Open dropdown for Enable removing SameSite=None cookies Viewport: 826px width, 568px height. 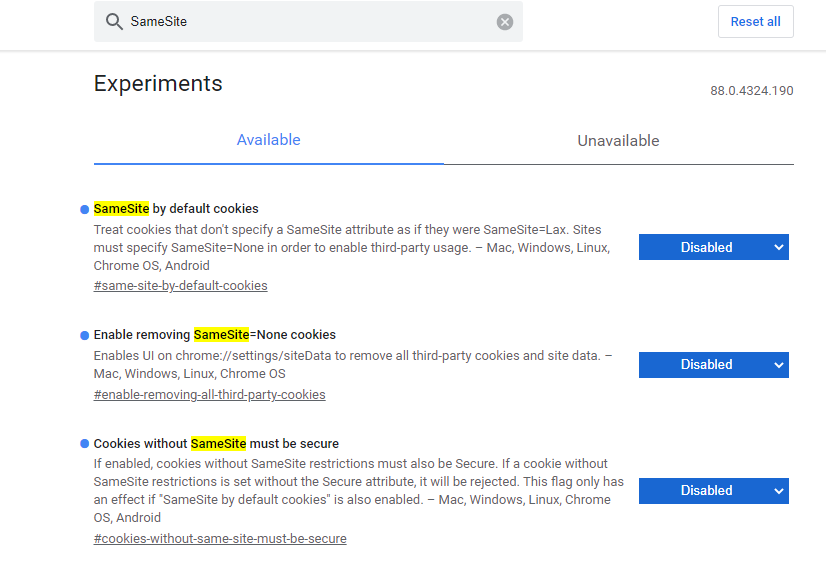pyautogui.click(x=714, y=365)
